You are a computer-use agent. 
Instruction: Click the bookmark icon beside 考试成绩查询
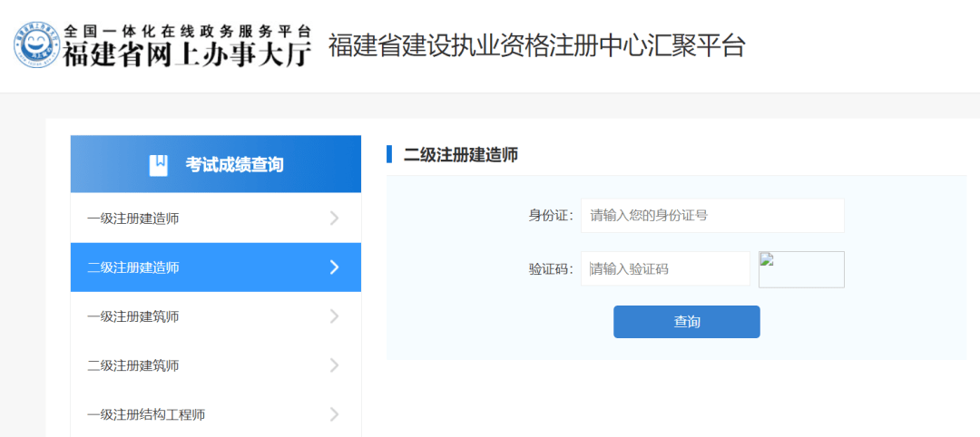(x=159, y=165)
